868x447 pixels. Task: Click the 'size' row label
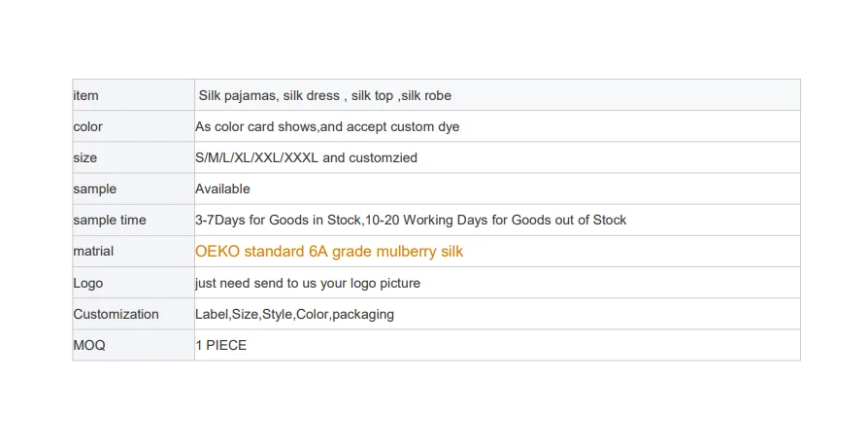[85, 157]
